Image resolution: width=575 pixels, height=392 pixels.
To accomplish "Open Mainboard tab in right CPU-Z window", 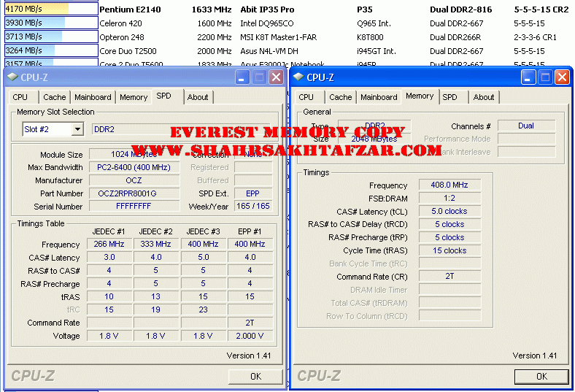I will click(x=379, y=97).
